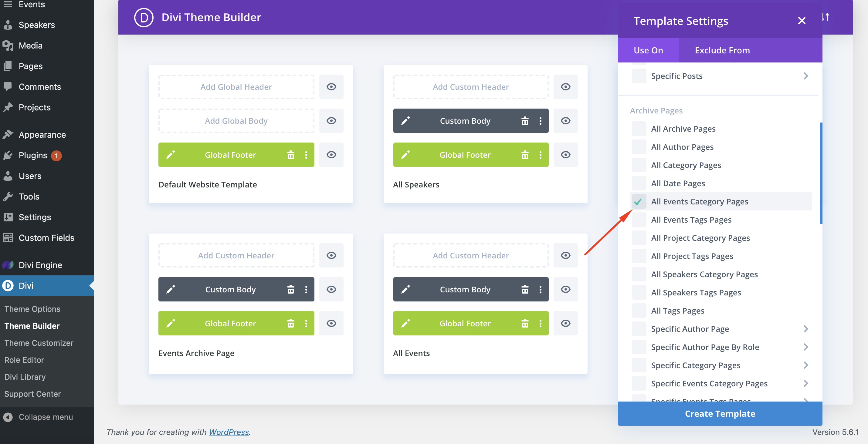This screenshot has height=444, width=868.
Task: Edit the All Speakers Custom Body with pencil icon
Action: click(406, 121)
